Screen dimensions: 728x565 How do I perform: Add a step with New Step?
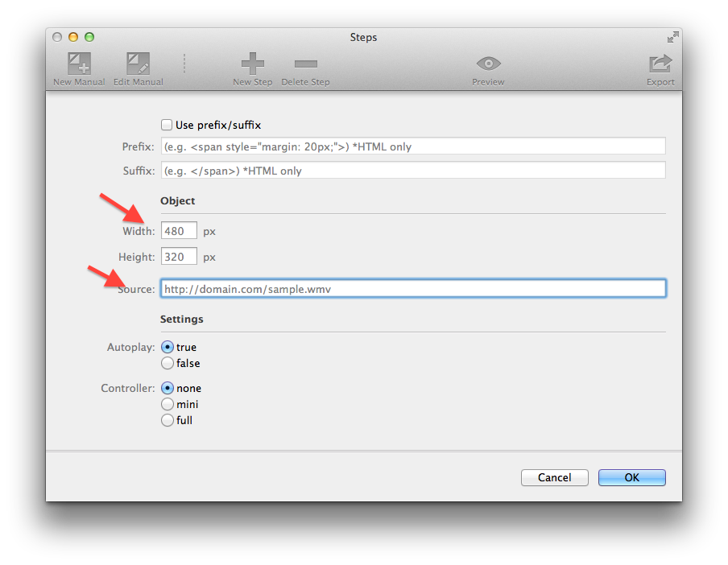tap(252, 64)
